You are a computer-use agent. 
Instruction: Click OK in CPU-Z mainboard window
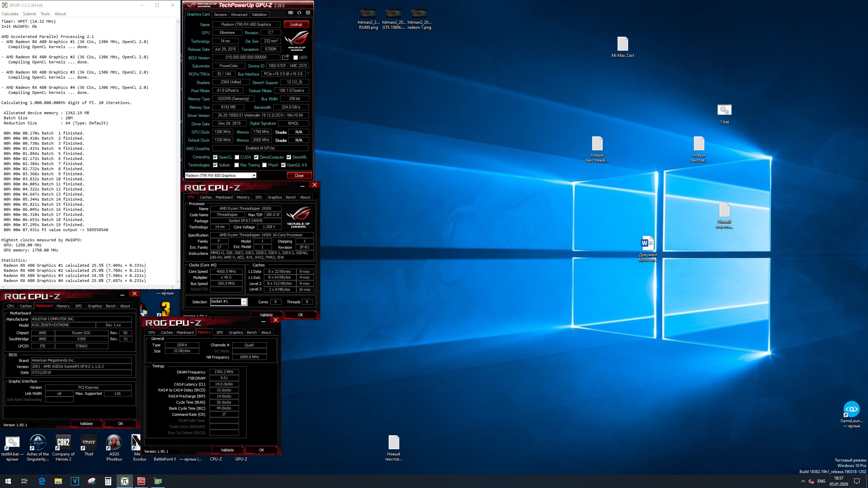[x=120, y=424]
